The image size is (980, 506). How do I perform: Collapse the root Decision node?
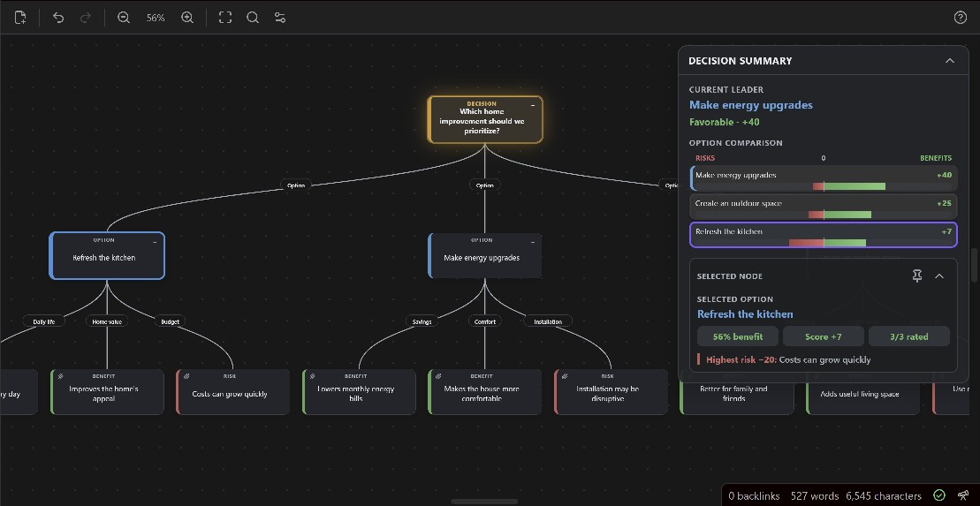pyautogui.click(x=533, y=104)
